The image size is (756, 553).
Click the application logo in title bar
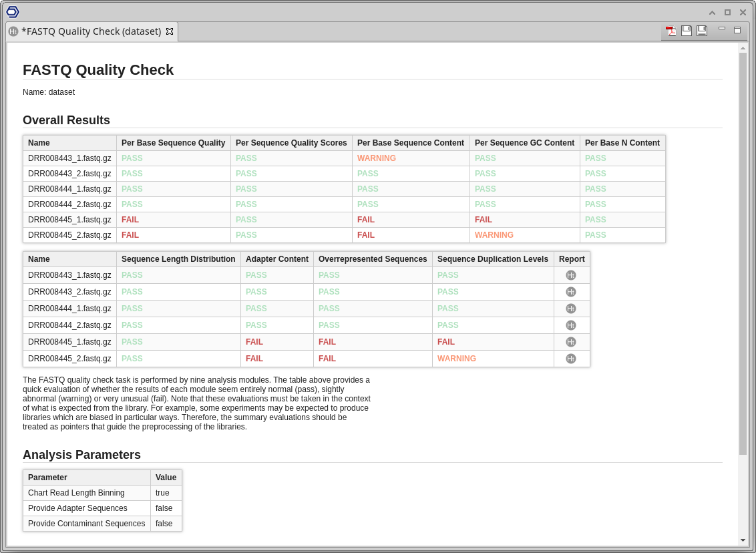tap(13, 11)
